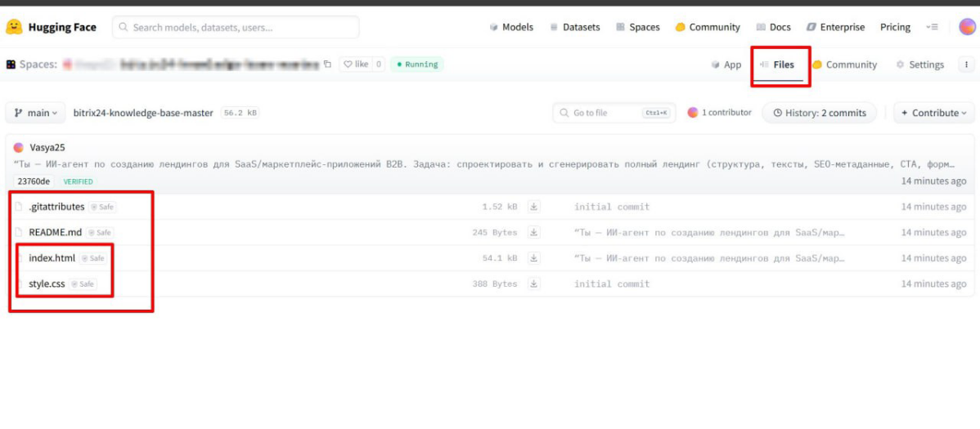This screenshot has height=429, width=980.
Task: Open History: 2 commits
Action: coord(820,113)
